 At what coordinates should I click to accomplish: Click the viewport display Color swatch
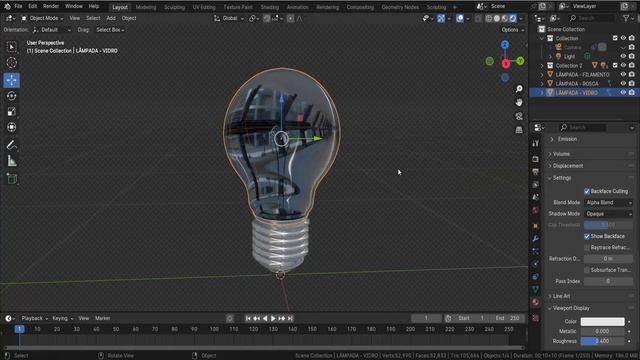pos(602,322)
